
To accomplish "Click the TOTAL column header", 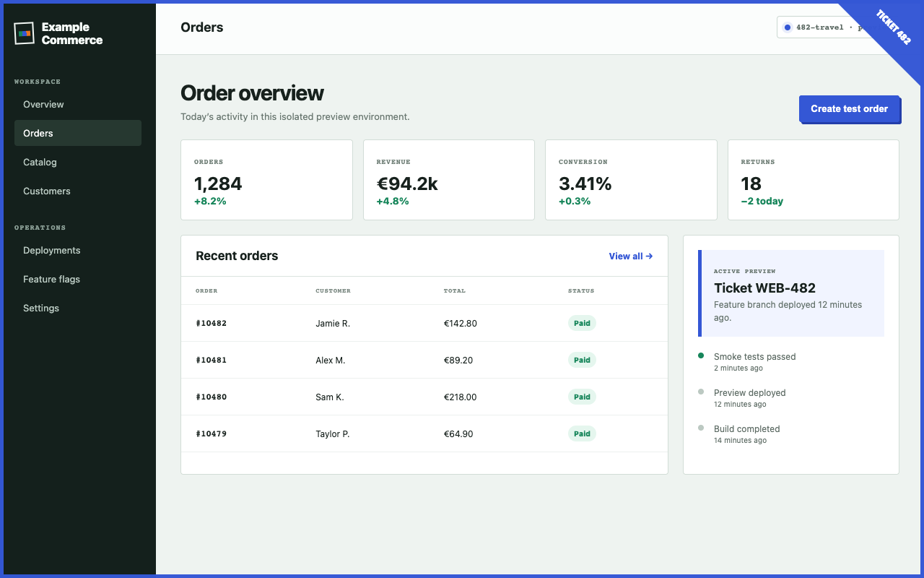I will (x=455, y=290).
